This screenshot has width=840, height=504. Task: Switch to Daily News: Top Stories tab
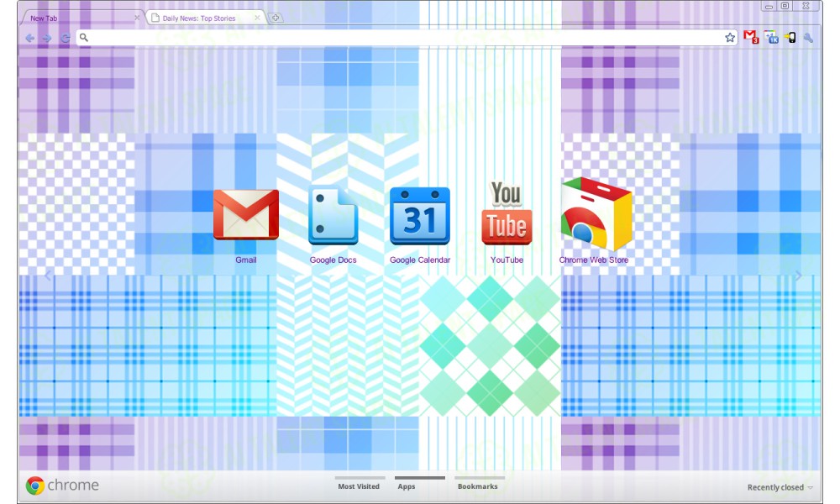(207, 18)
